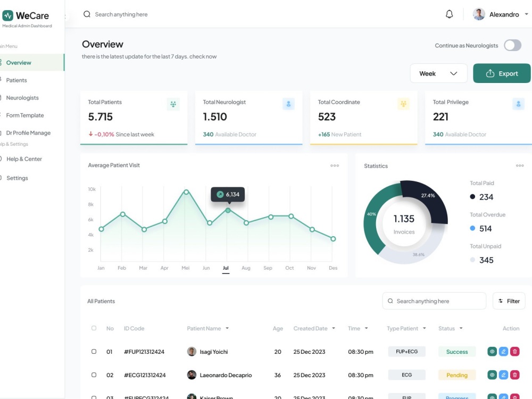Screen dimensions: 532x399
Task: Open Form Template in the sidebar
Action: tap(25, 115)
